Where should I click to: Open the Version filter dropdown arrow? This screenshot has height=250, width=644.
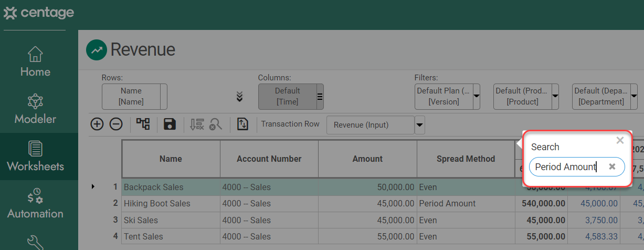click(477, 97)
